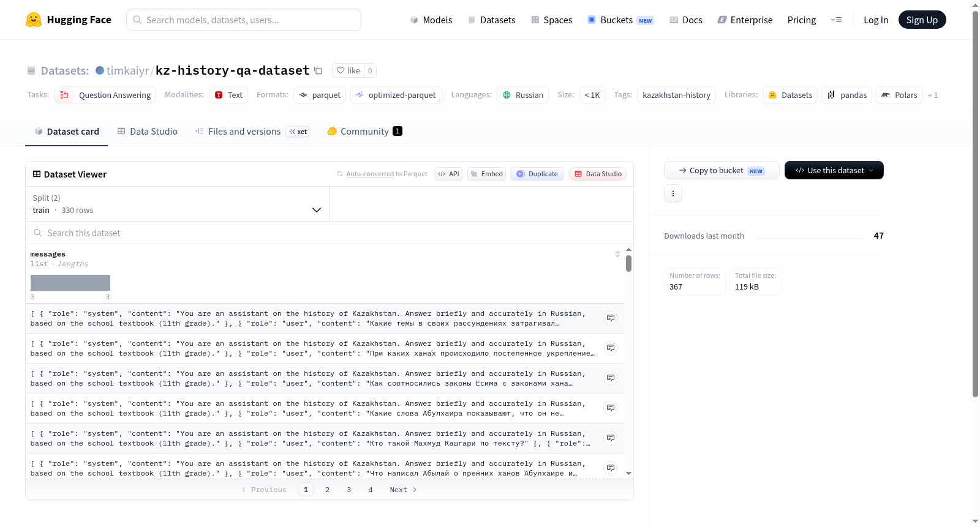Expand the Split train dropdown

pos(177,204)
